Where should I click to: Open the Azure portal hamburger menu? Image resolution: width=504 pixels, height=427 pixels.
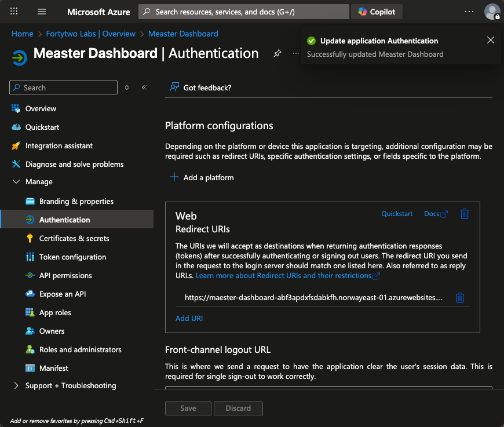42,12
